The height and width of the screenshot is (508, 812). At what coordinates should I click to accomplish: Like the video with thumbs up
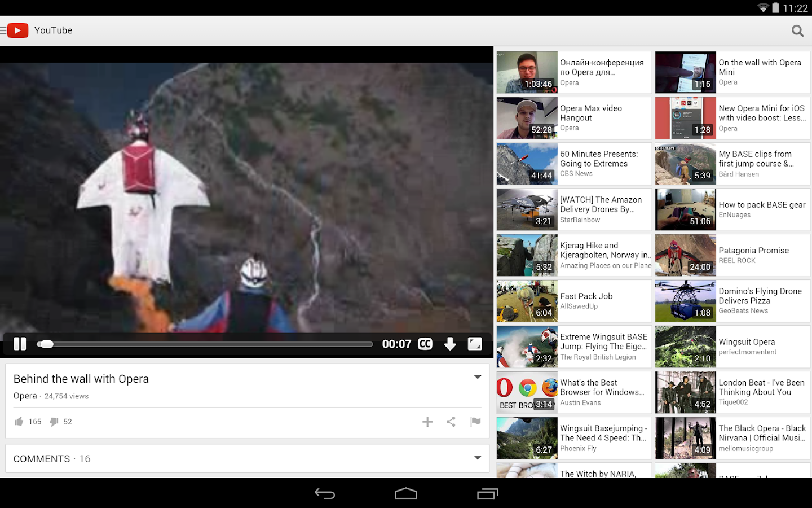point(19,422)
